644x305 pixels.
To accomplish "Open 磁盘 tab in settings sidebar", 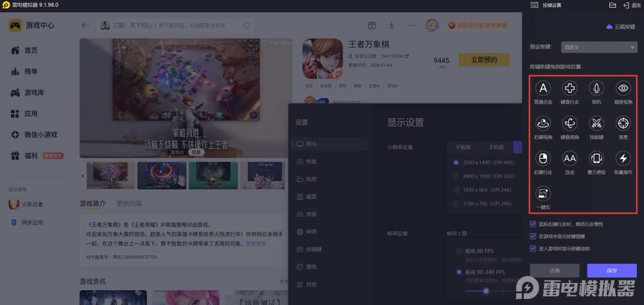I will coord(330,197).
